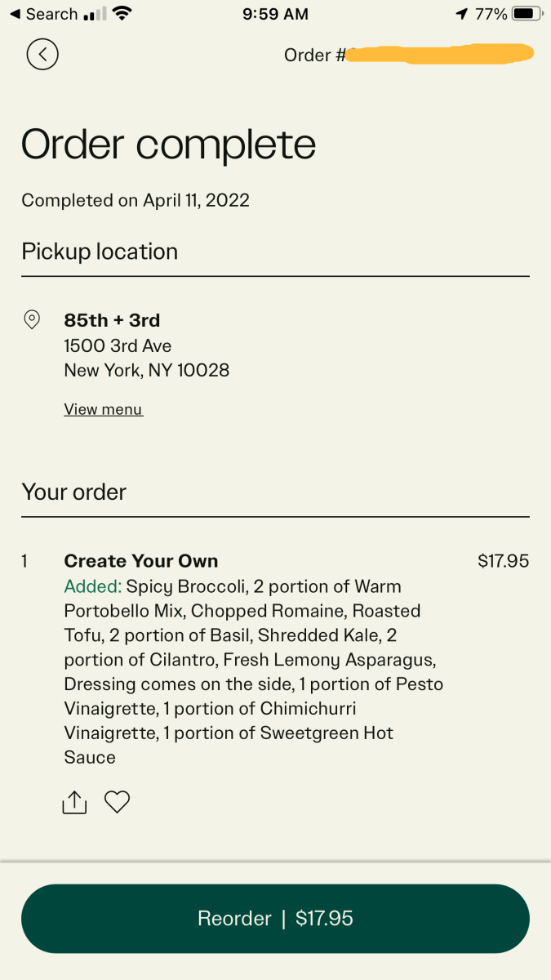Tap the share order icon
The width and height of the screenshot is (551, 980).
74,803
